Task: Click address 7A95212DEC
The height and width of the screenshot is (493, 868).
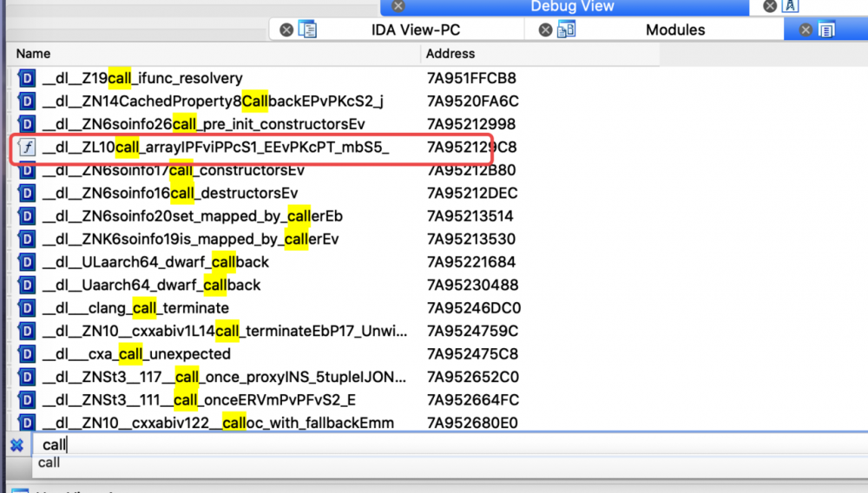Action: point(472,193)
